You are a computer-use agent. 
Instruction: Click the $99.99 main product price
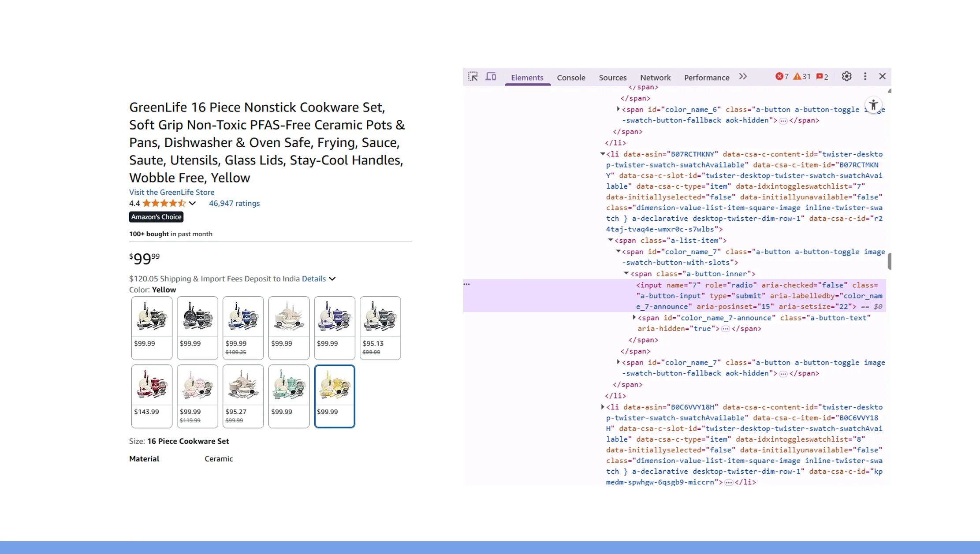[145, 258]
